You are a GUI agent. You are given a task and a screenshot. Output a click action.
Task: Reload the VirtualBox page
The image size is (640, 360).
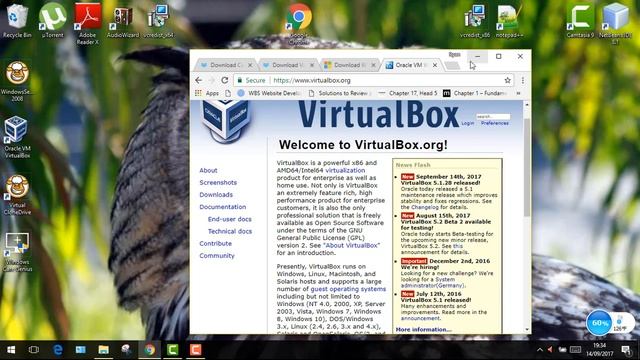tap(224, 80)
